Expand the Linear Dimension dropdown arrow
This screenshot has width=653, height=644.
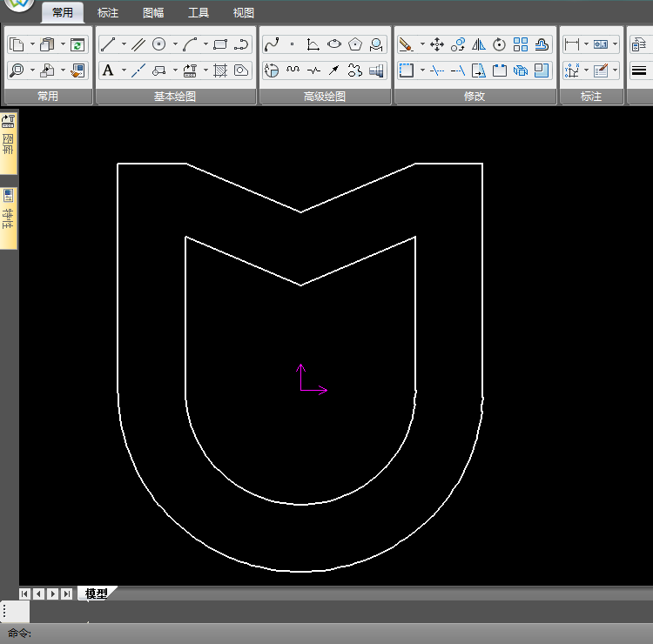(x=586, y=44)
